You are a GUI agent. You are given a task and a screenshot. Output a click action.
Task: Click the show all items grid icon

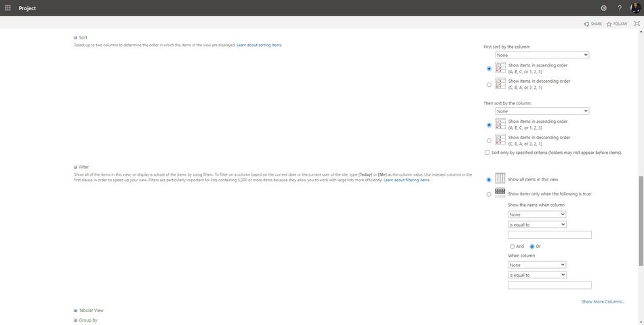500,178
